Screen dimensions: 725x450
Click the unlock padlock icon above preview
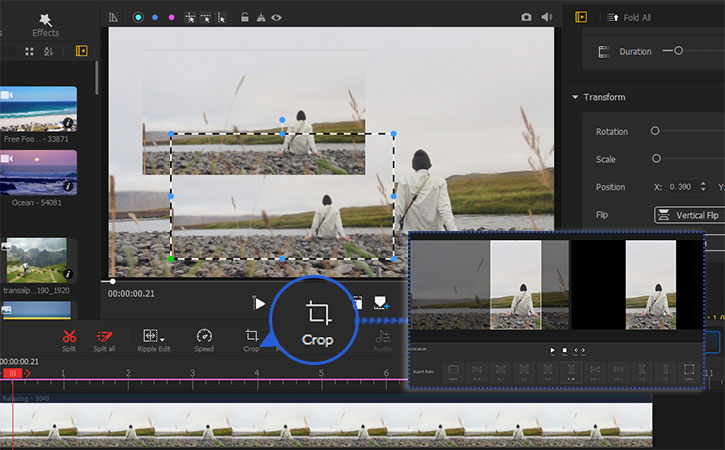pyautogui.click(x=245, y=17)
